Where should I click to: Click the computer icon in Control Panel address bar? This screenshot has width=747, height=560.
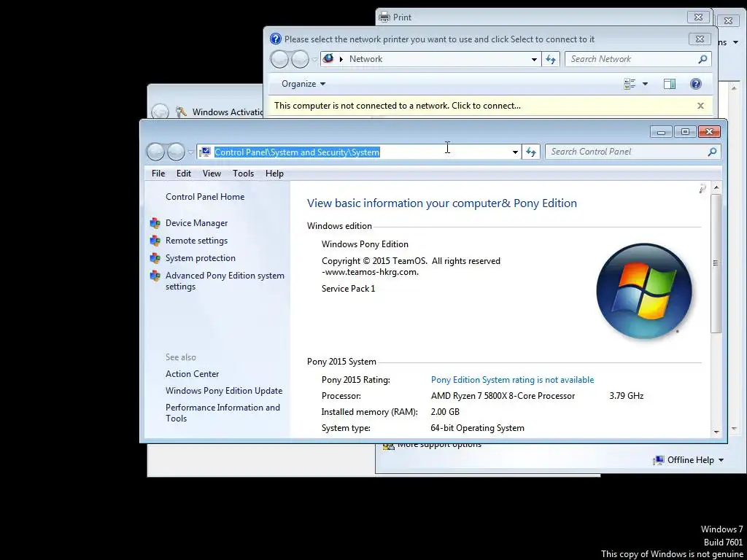pyautogui.click(x=205, y=152)
